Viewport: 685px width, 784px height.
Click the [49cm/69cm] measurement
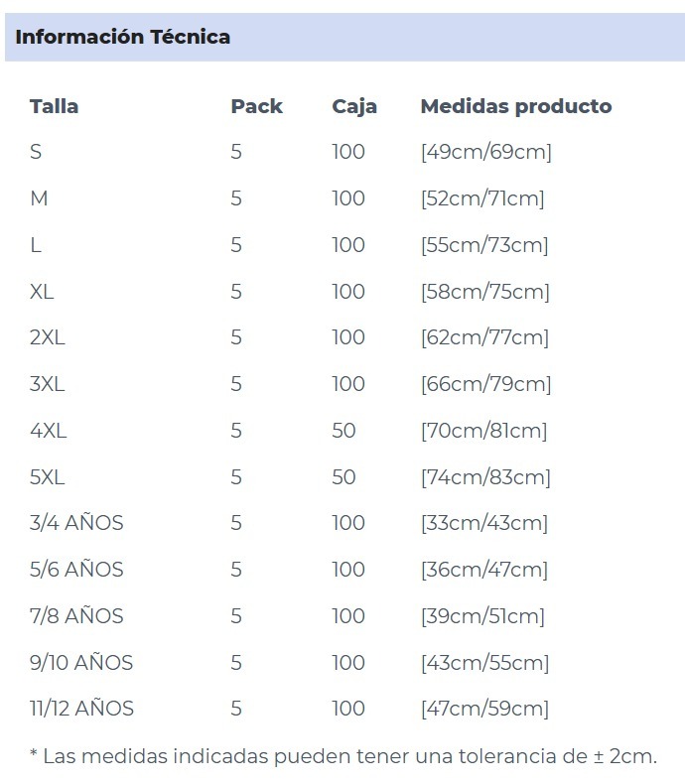486,152
